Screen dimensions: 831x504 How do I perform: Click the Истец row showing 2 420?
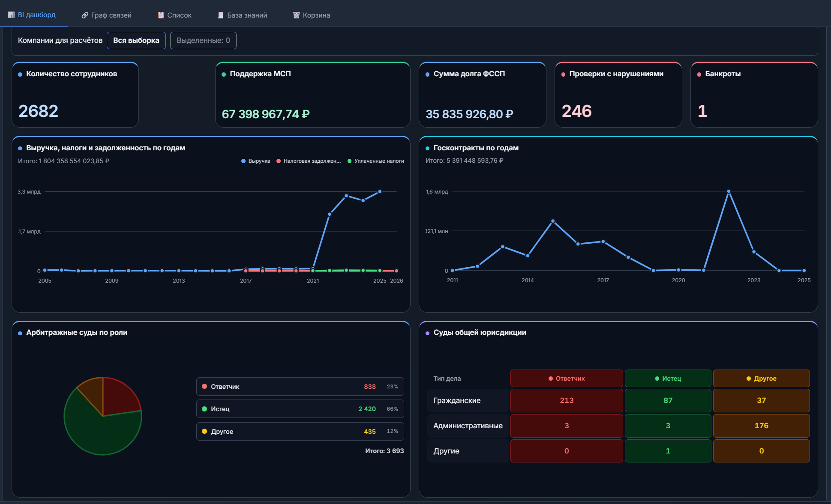pyautogui.click(x=300, y=409)
